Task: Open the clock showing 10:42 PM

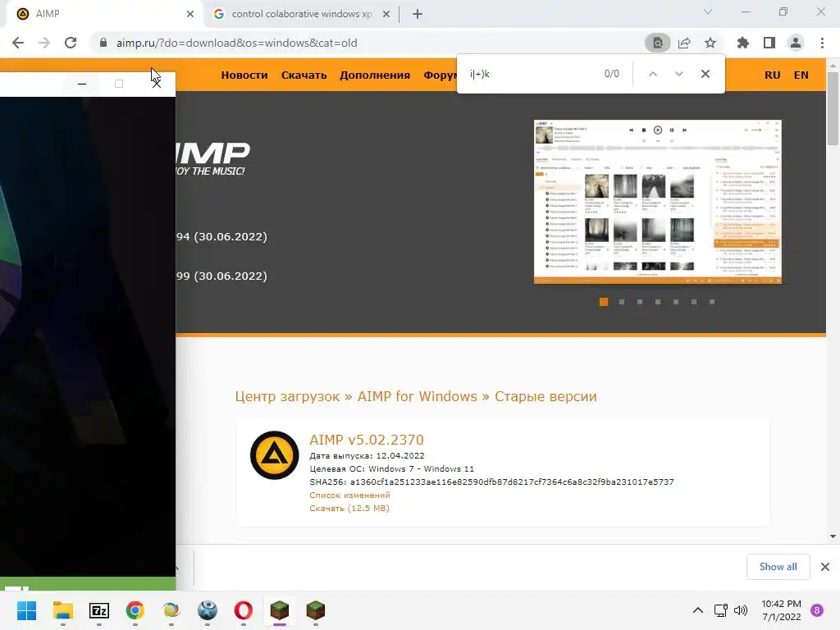Action: [781, 610]
